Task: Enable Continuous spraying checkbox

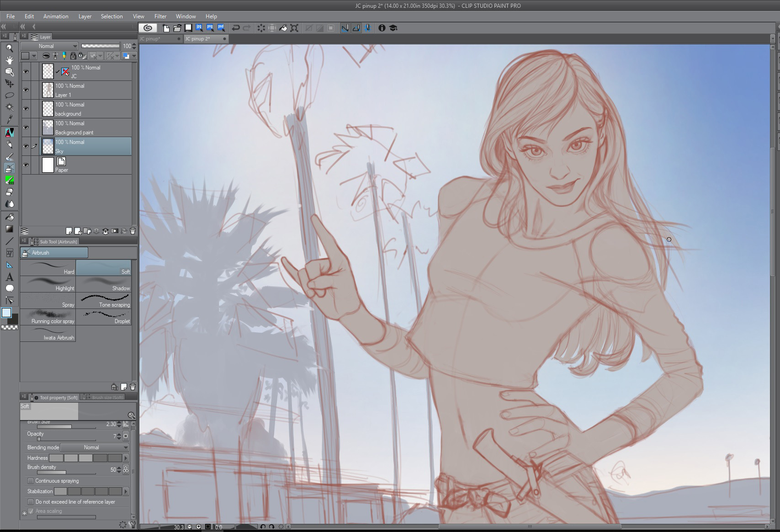Action: [31, 481]
